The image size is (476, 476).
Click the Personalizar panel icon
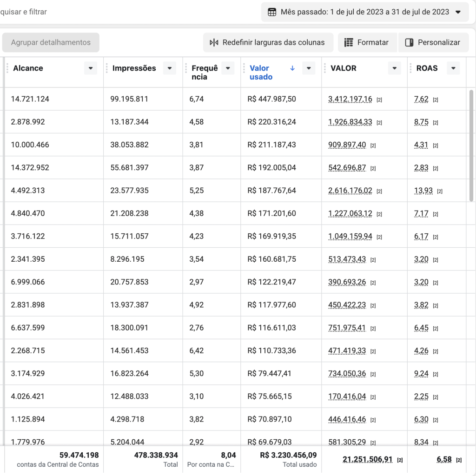(x=409, y=42)
